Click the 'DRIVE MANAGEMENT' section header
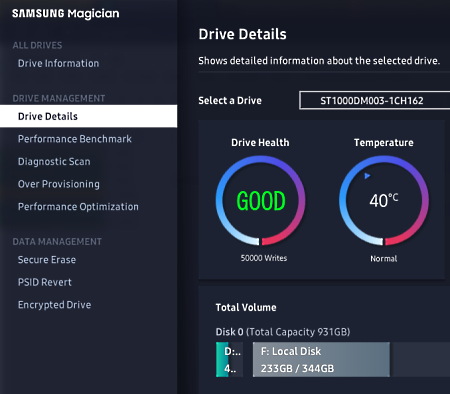The width and height of the screenshot is (450, 394). (59, 98)
